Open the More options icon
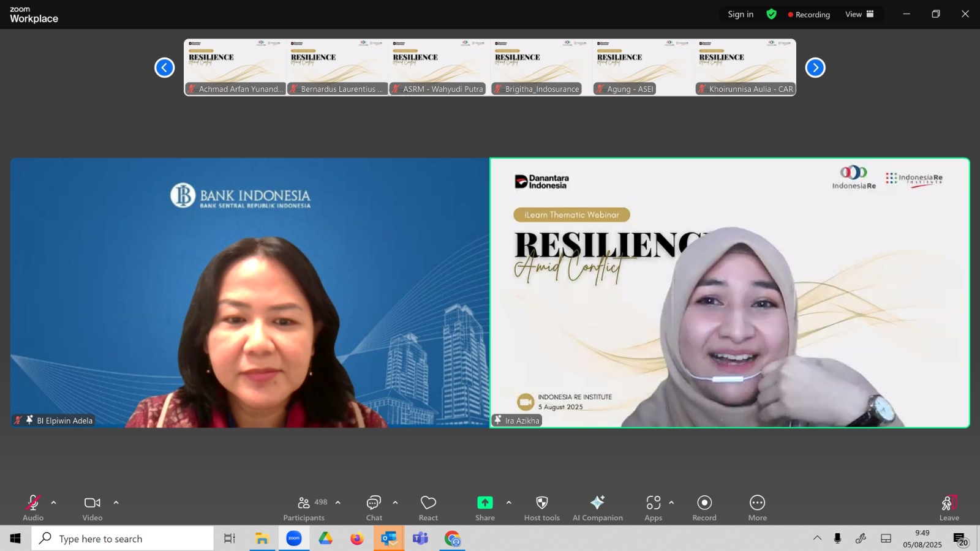980x551 pixels. [758, 508]
